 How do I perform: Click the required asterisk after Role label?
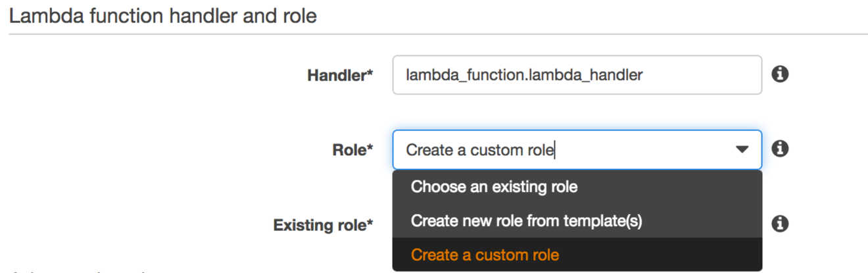(x=370, y=149)
